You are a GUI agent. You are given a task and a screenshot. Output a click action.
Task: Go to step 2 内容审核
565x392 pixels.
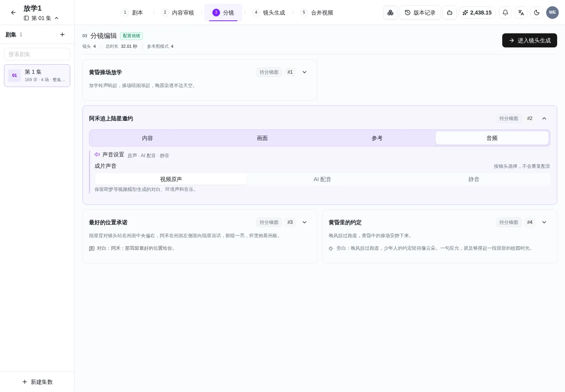(178, 13)
